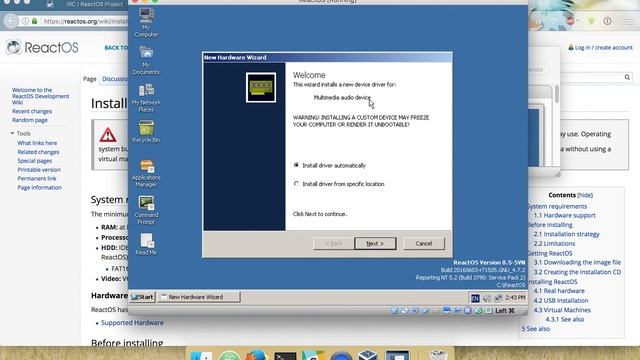This screenshot has height=360, width=640.
Task: Open the Recycle Bin desktop icon
Action: [146, 131]
